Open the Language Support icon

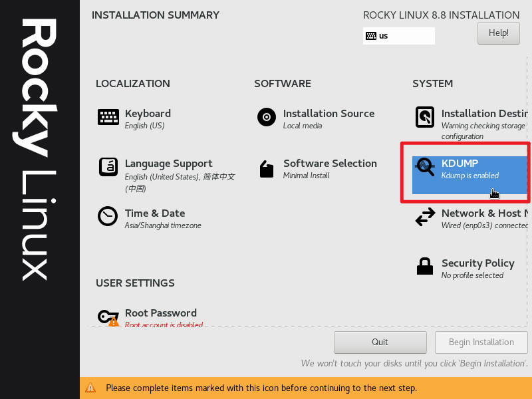[x=108, y=167]
